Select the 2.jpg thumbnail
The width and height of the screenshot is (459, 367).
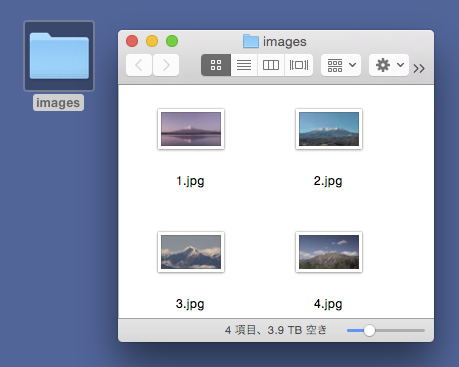[x=329, y=129]
